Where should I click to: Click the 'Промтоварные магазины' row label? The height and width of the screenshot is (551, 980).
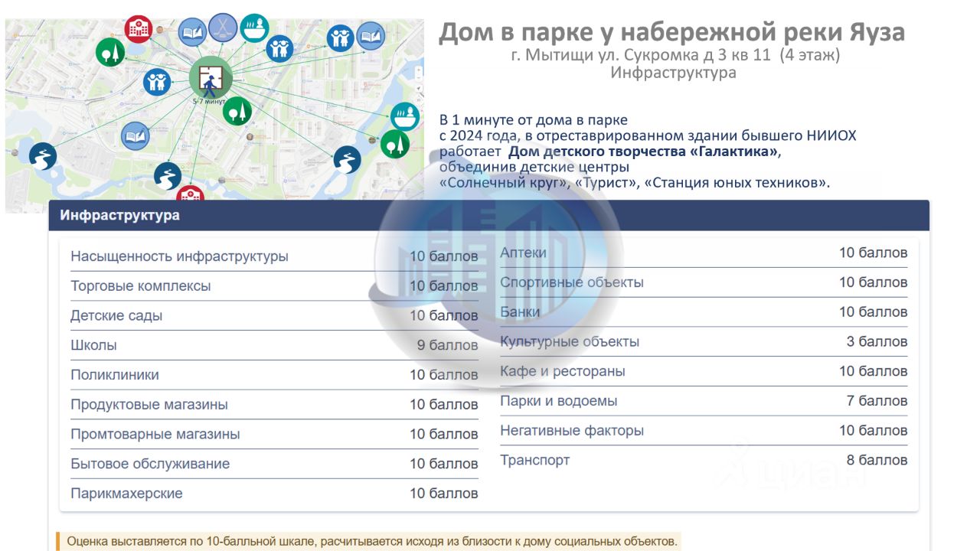click(x=155, y=434)
